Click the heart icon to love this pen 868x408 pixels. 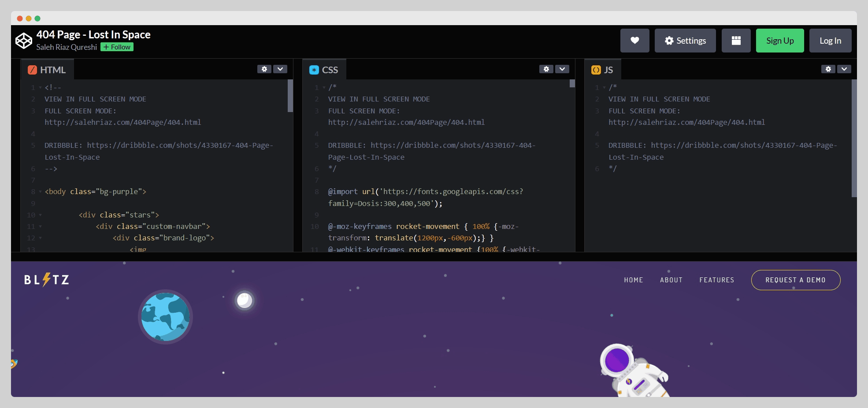pyautogui.click(x=634, y=41)
